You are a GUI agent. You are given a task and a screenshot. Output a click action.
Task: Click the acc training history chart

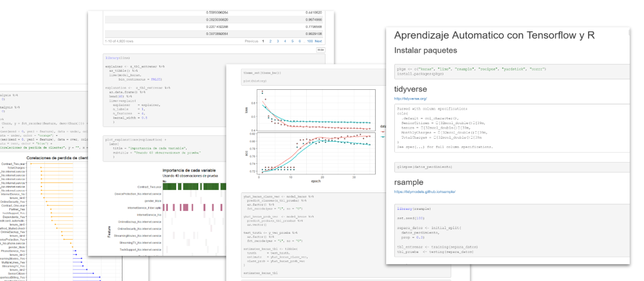[x=316, y=153]
